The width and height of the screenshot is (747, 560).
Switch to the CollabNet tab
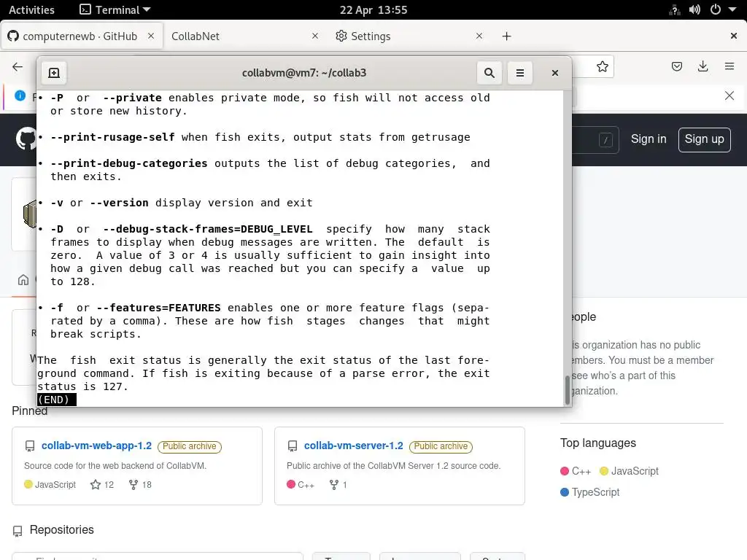click(245, 36)
